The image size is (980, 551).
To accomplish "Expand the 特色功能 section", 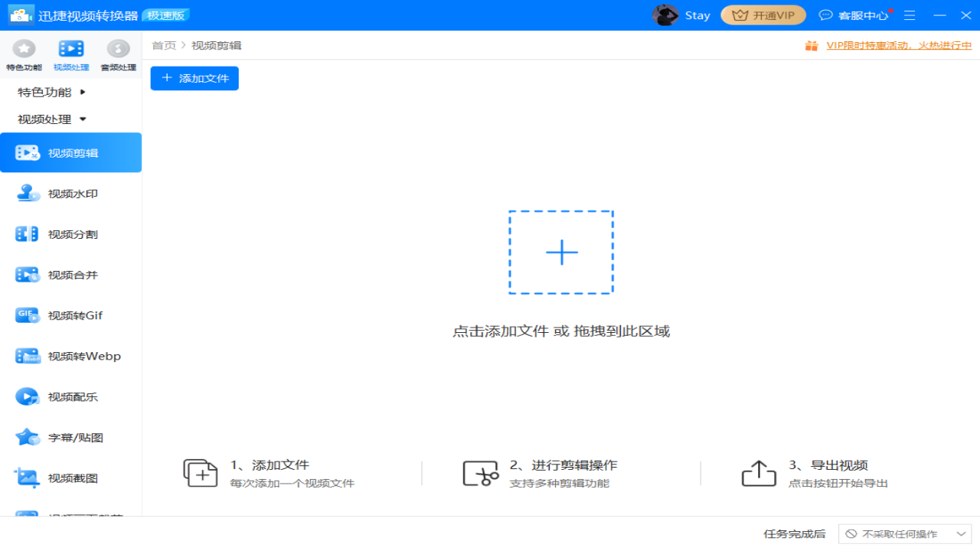I will [x=42, y=92].
